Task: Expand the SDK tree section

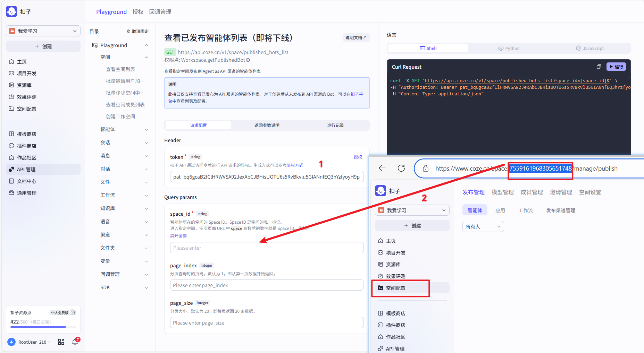Action: click(x=146, y=287)
